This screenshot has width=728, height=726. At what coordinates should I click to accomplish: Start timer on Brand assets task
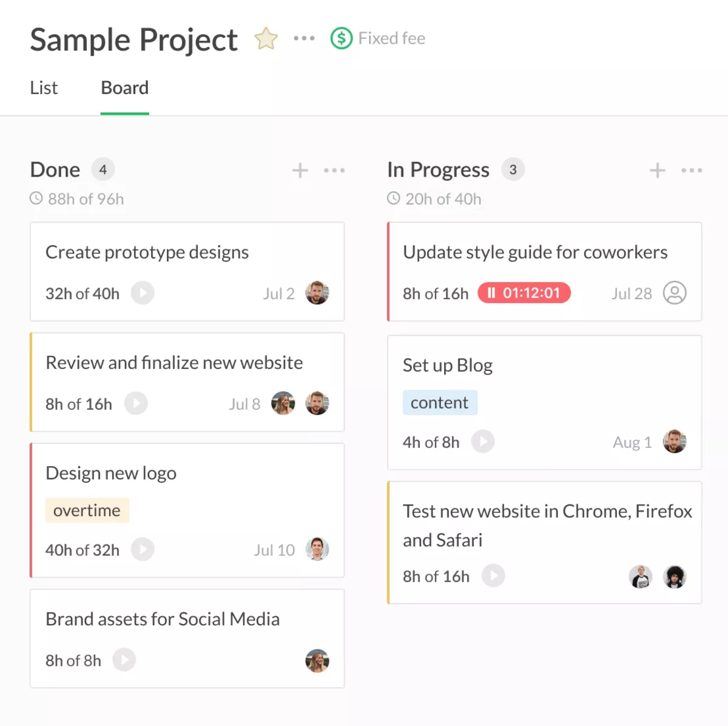click(x=124, y=660)
